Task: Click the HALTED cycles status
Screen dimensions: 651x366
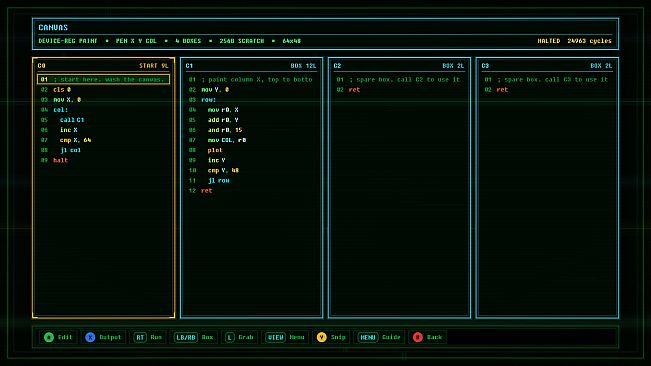Action: [575, 41]
